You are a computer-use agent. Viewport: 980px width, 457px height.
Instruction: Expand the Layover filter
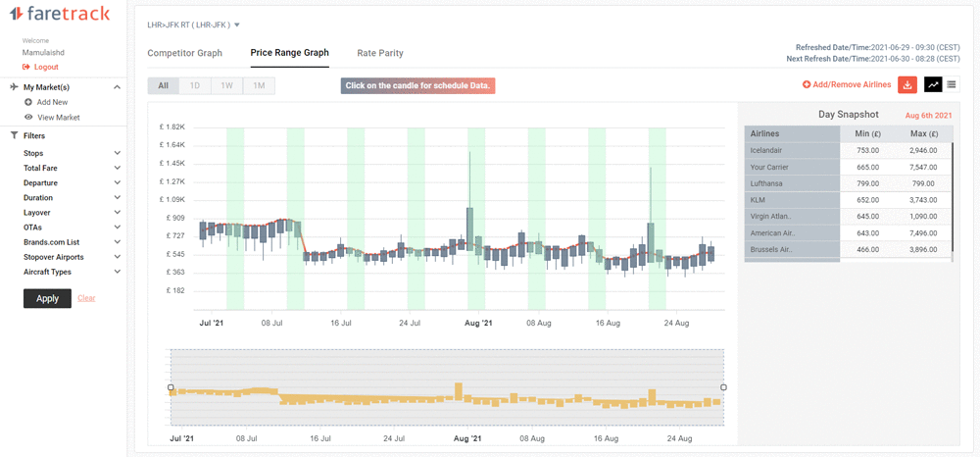(x=118, y=213)
